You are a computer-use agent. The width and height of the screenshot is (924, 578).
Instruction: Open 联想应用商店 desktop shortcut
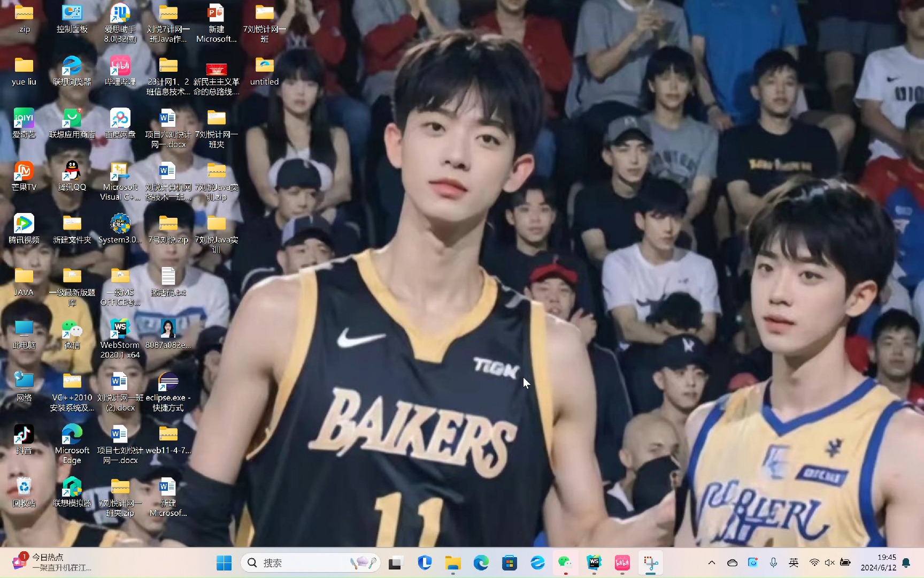pyautogui.click(x=72, y=124)
